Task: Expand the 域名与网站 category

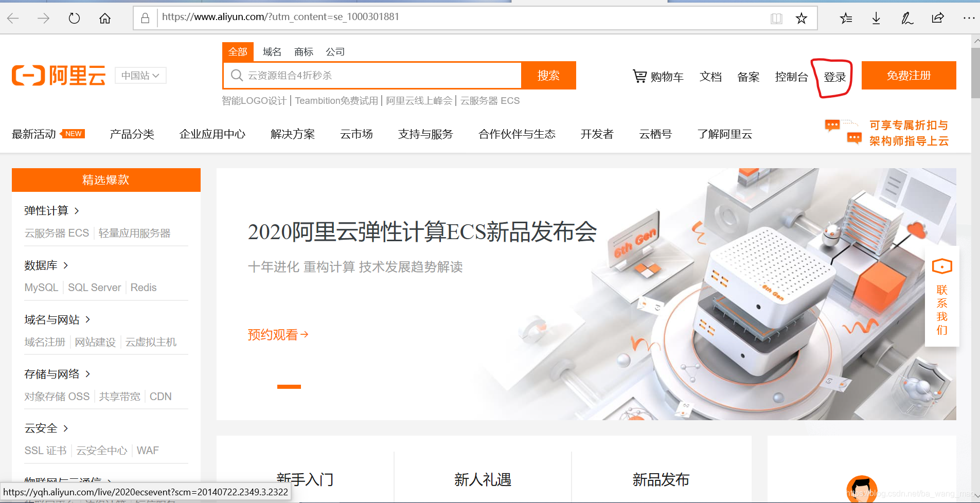Action: pos(57,320)
